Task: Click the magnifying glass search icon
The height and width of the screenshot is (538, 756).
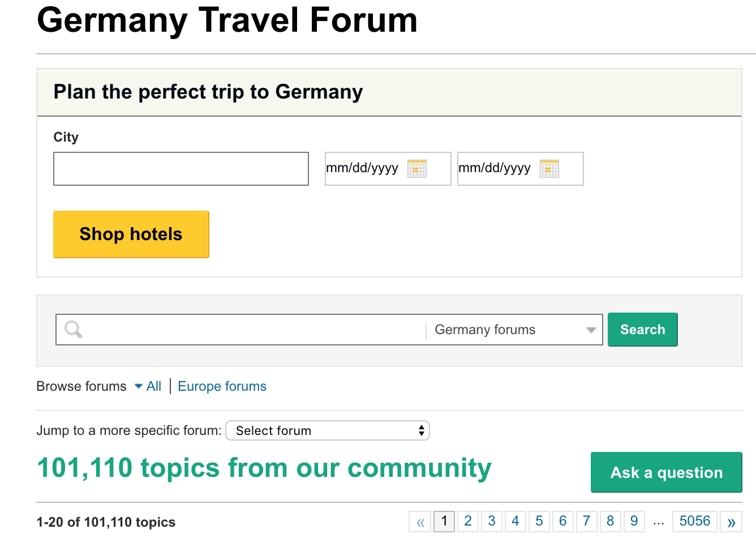Action: pyautogui.click(x=74, y=329)
